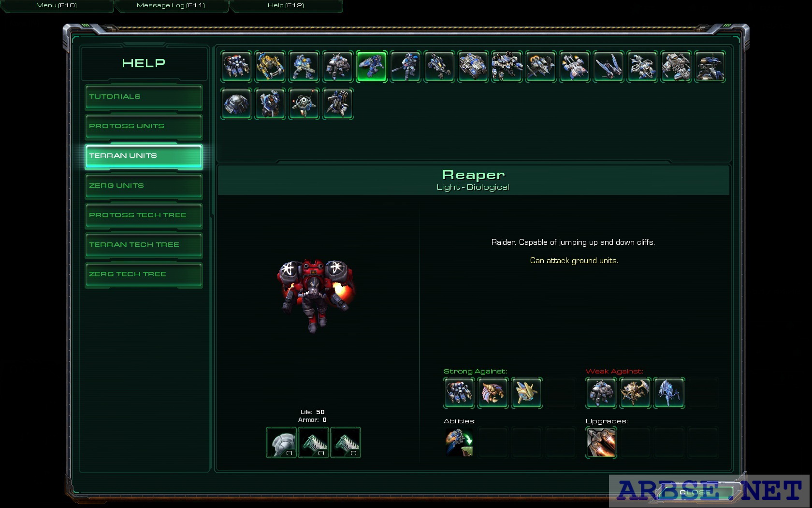Select the Ghost unit icon
Image resolution: width=812 pixels, height=508 pixels.
[406, 66]
